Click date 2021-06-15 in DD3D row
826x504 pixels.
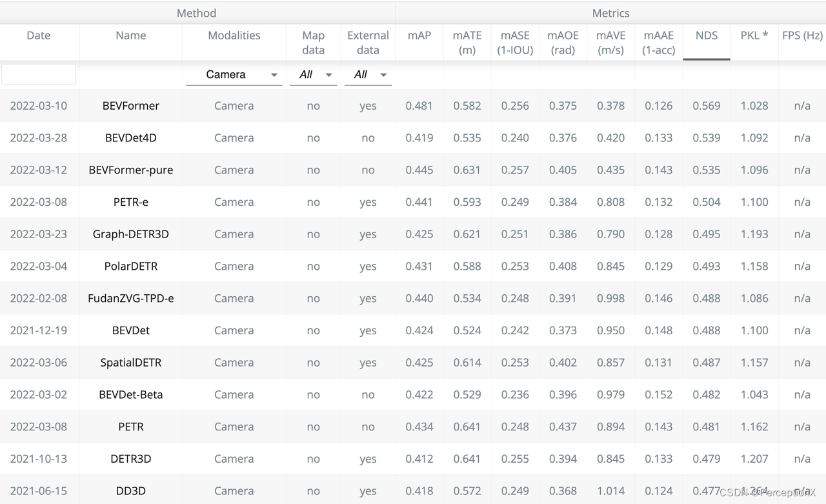pyautogui.click(x=39, y=491)
